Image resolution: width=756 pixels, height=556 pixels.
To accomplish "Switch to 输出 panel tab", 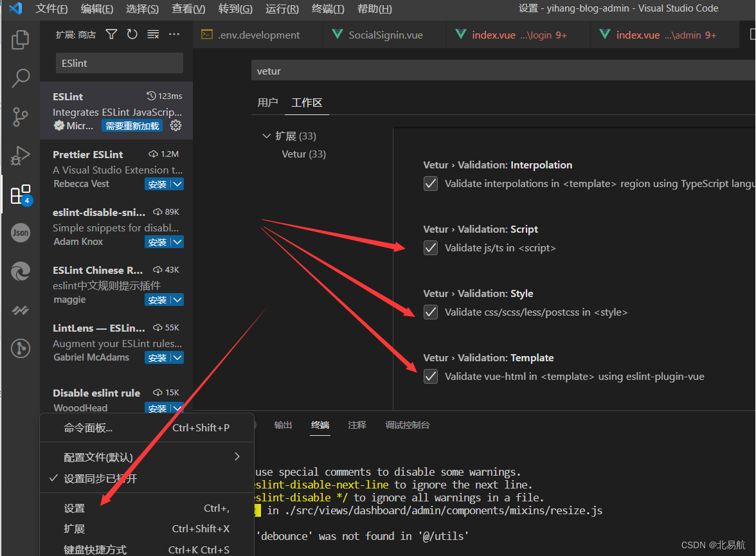I will coord(283,425).
